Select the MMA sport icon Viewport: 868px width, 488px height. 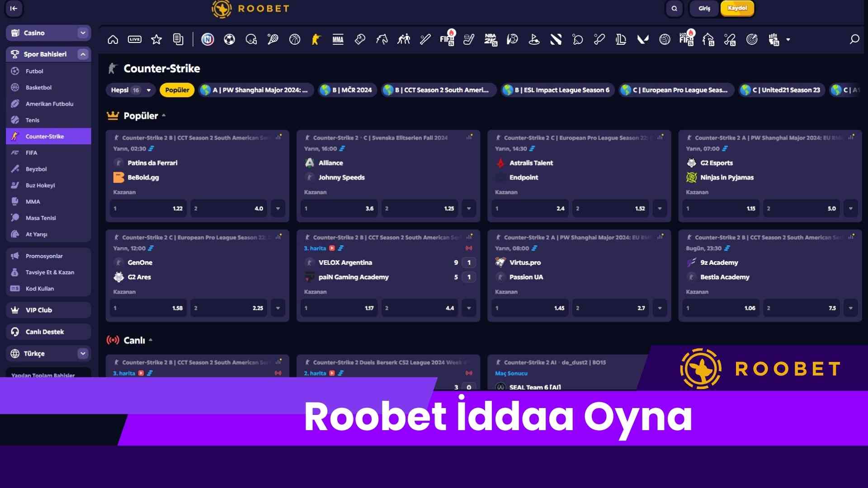pyautogui.click(x=338, y=40)
